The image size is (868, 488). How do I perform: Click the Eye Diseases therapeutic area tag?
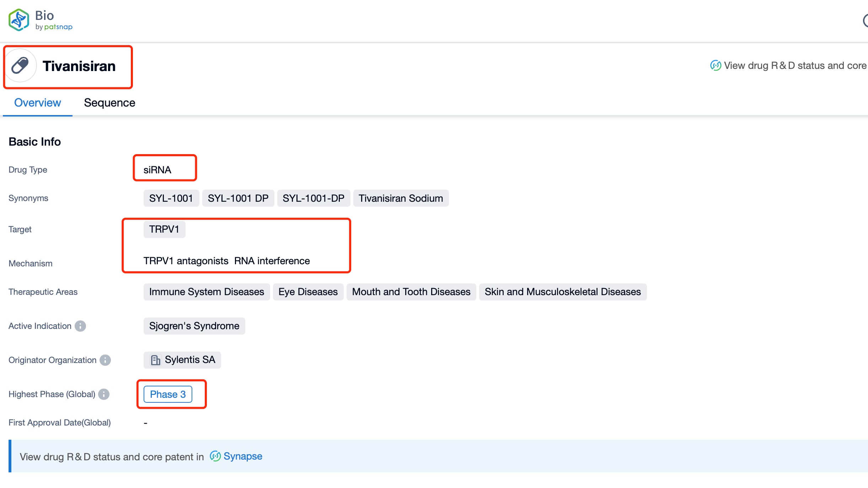(x=307, y=291)
